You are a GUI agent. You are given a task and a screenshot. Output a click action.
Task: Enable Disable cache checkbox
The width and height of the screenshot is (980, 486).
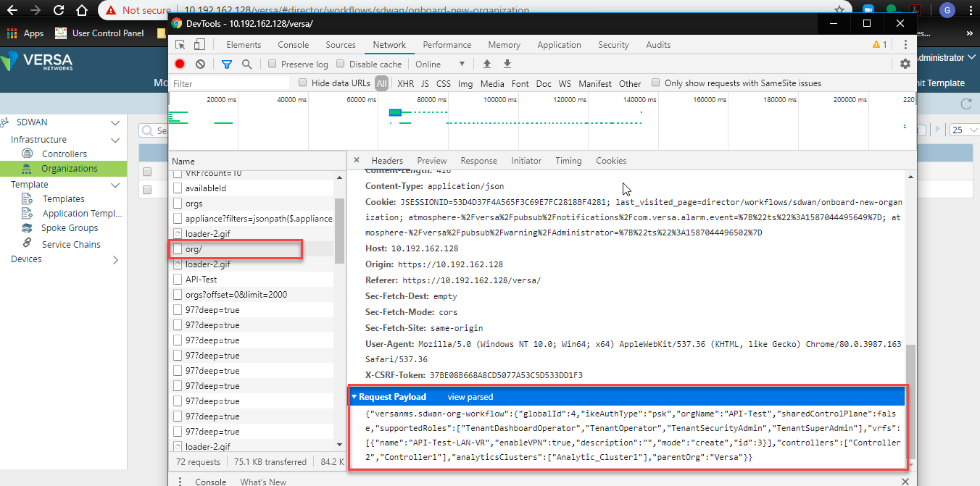click(x=341, y=64)
